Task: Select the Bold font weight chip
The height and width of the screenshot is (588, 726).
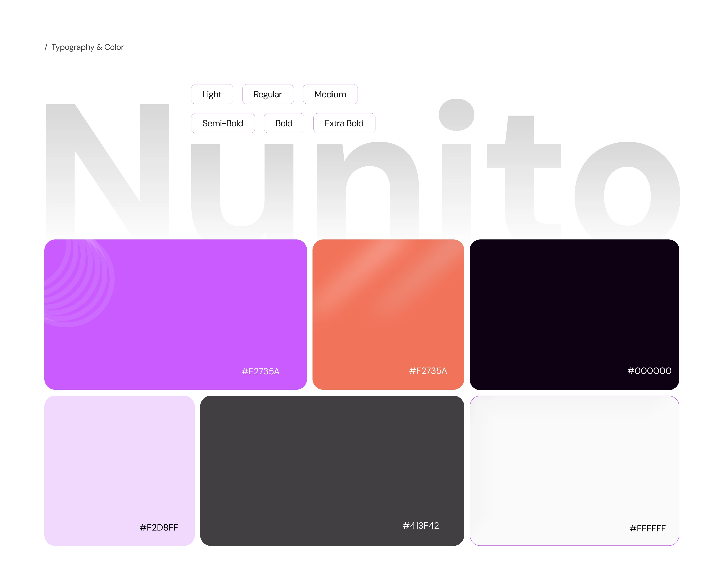Action: [284, 123]
